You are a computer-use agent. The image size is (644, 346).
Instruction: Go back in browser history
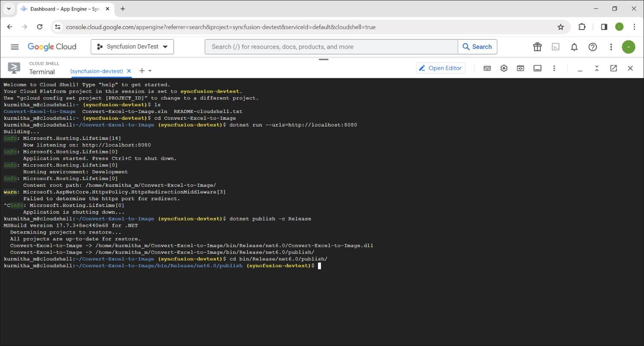10,27
